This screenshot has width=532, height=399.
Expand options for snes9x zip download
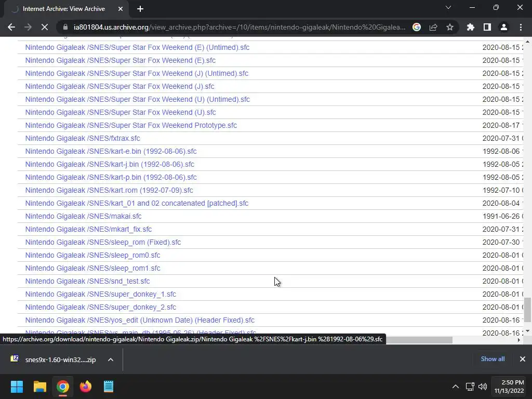(x=111, y=360)
